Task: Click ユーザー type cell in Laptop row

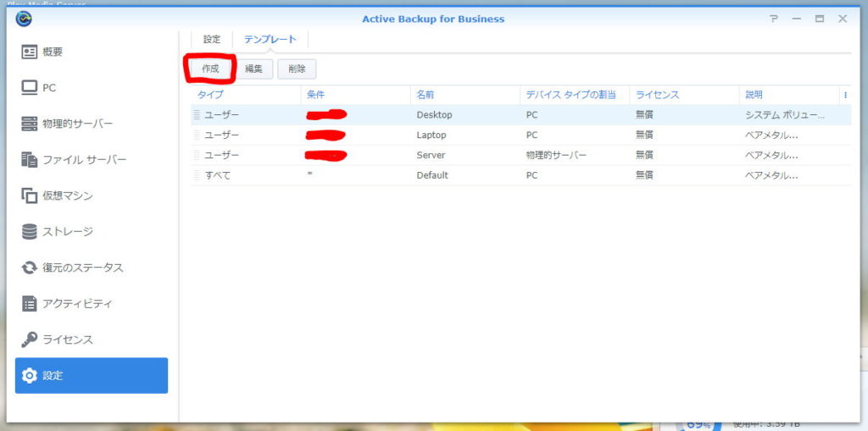Action: tap(222, 135)
